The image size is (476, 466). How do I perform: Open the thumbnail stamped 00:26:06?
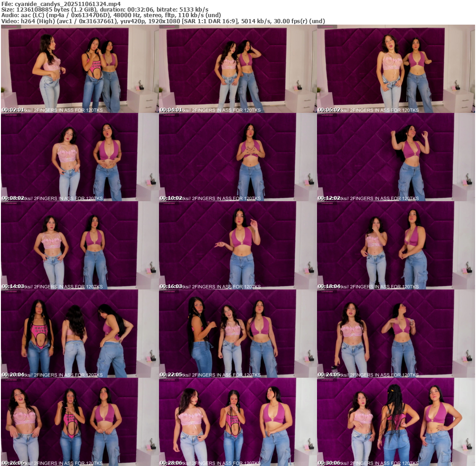click(x=79, y=422)
